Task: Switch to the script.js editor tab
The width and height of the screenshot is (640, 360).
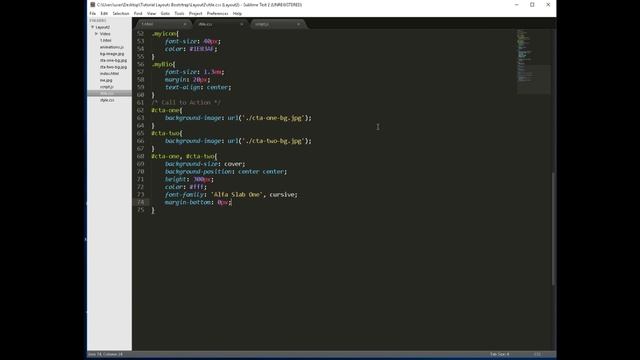Action: (x=278, y=24)
